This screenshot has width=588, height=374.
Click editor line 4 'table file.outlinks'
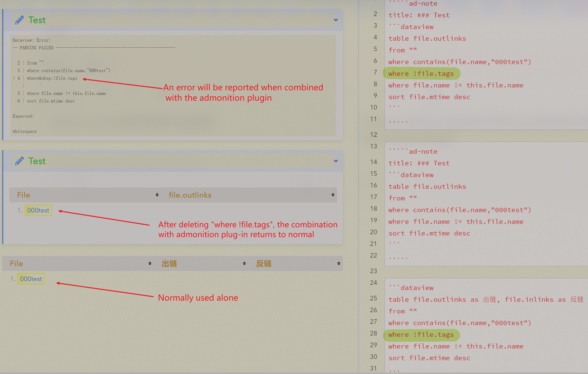coord(427,39)
